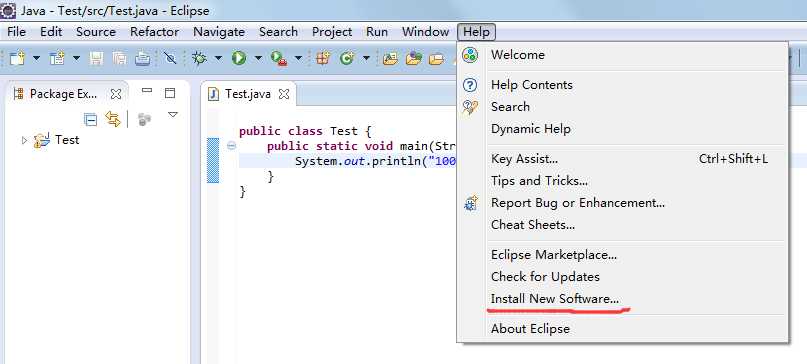Click the Save disk icon
The width and height of the screenshot is (807, 364).
point(96,58)
